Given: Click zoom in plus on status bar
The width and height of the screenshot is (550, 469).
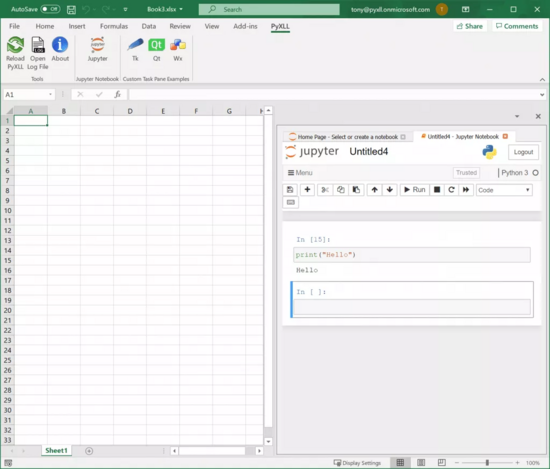Looking at the screenshot, I should [x=517, y=463].
